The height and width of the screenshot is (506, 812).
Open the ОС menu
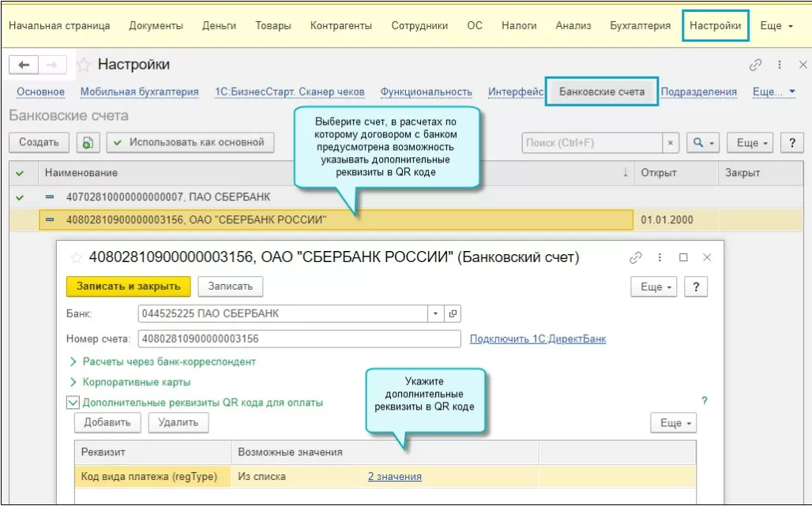[475, 25]
